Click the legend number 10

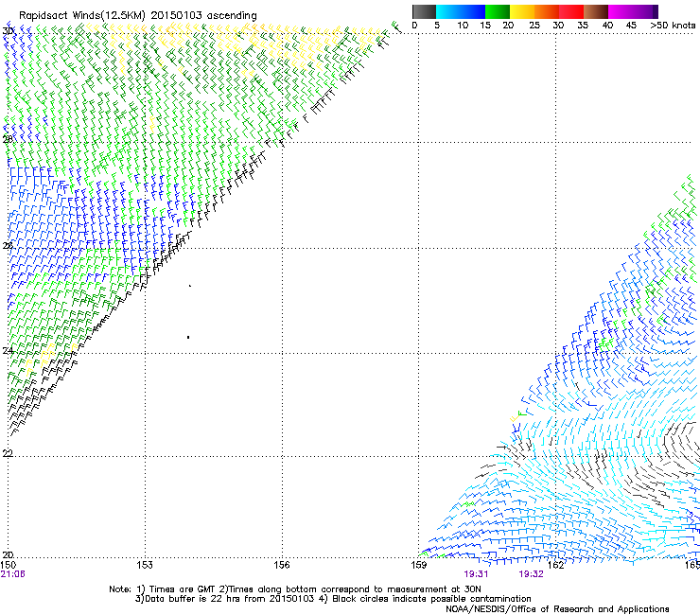(463, 26)
